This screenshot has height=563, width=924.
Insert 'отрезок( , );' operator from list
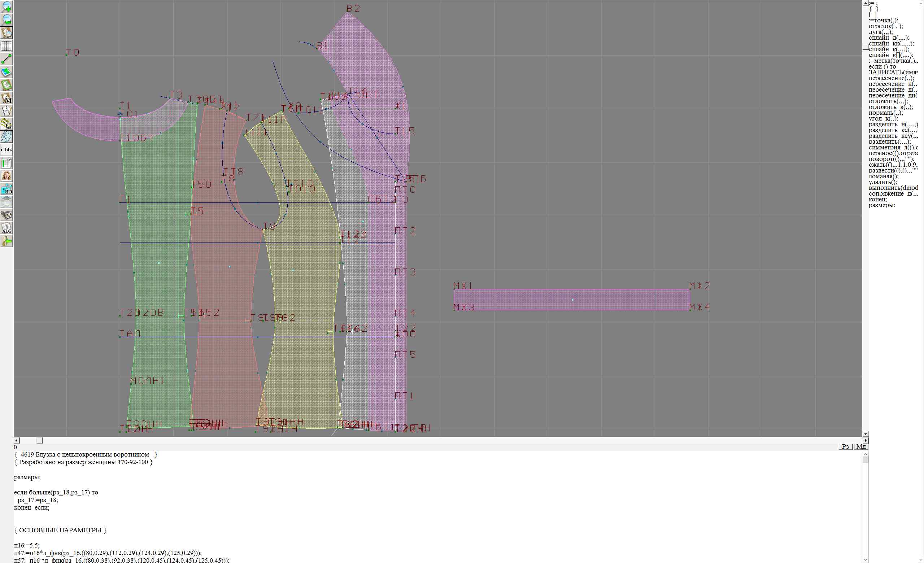(x=885, y=26)
